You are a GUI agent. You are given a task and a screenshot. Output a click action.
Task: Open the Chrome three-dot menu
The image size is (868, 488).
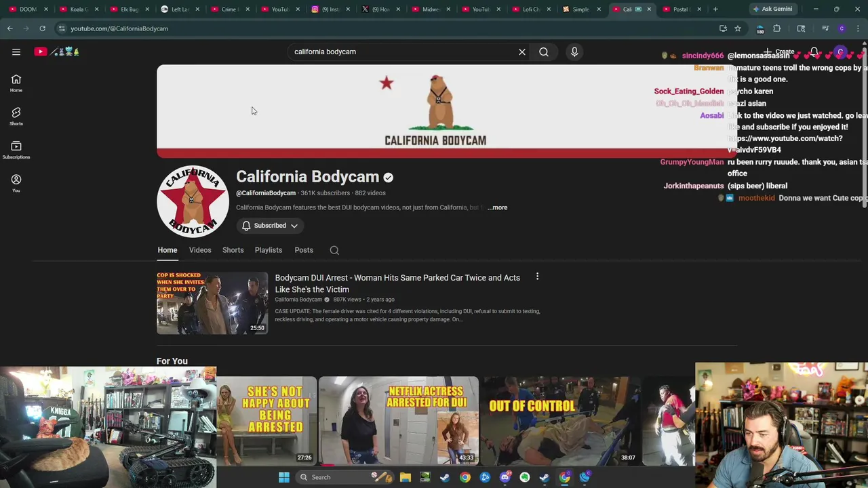coord(858,28)
